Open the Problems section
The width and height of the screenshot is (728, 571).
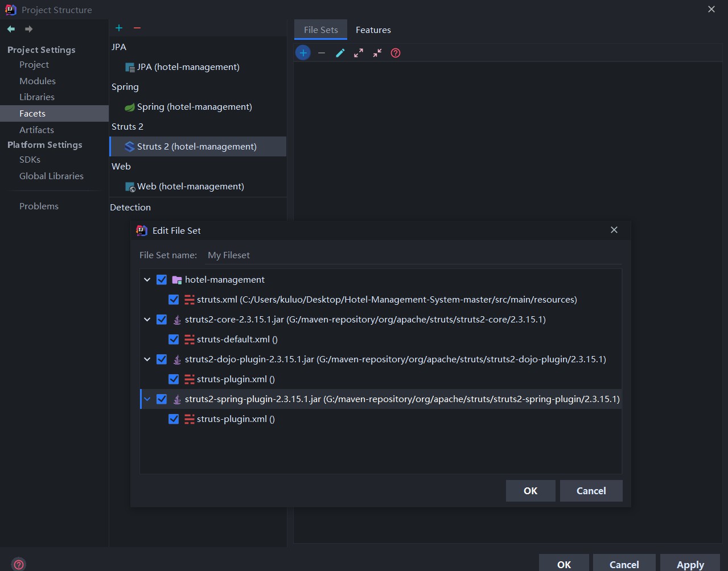pos(39,206)
